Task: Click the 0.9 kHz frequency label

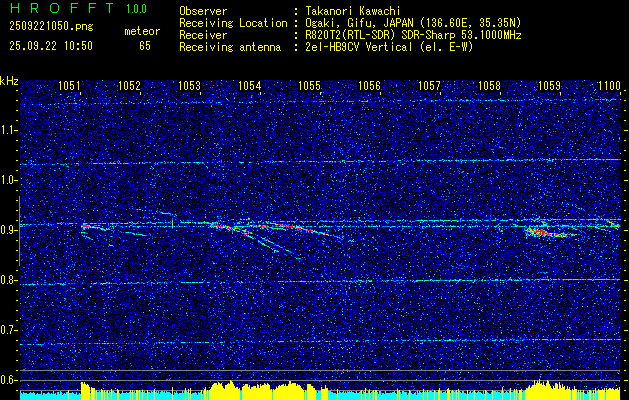Action: [8, 230]
